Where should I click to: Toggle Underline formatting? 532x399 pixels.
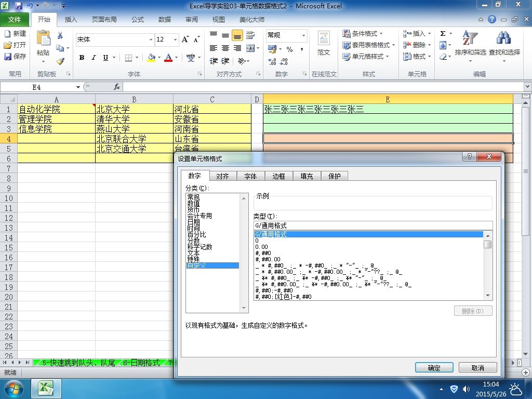tap(105, 58)
